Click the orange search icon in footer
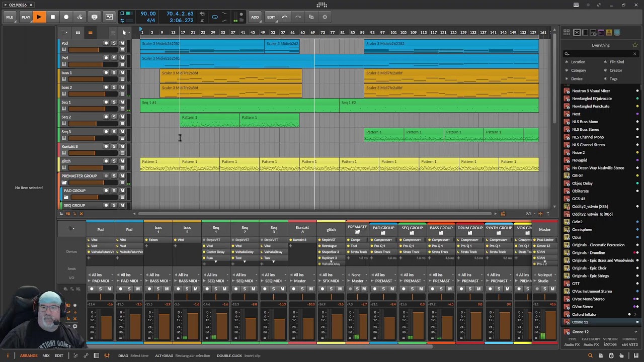The image size is (644, 362). (x=591, y=355)
